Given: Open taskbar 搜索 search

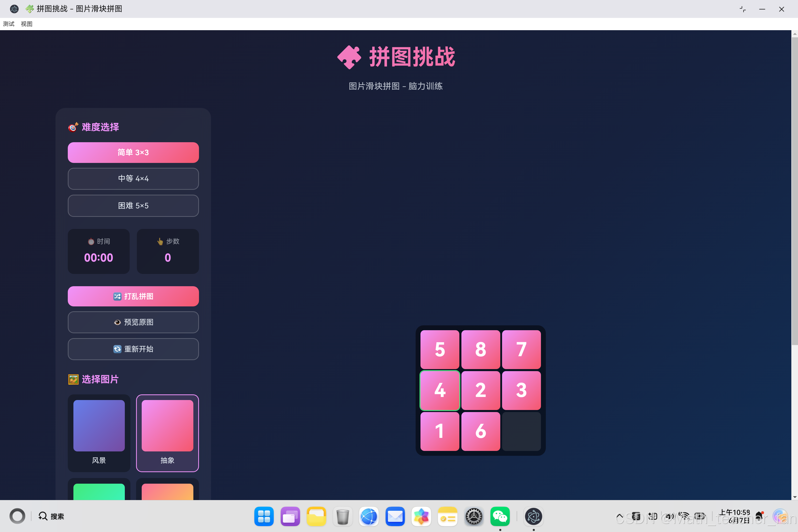Looking at the screenshot, I should 51,516.
